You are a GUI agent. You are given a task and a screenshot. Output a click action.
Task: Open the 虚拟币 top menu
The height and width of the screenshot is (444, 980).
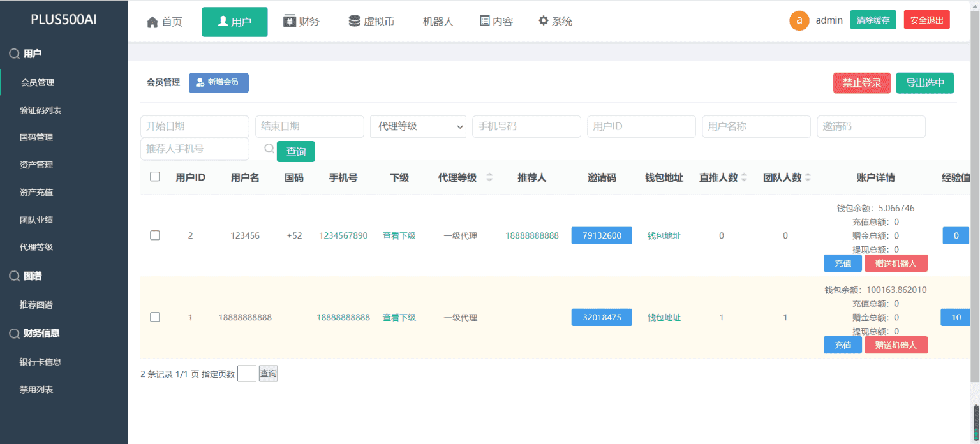(x=371, y=21)
